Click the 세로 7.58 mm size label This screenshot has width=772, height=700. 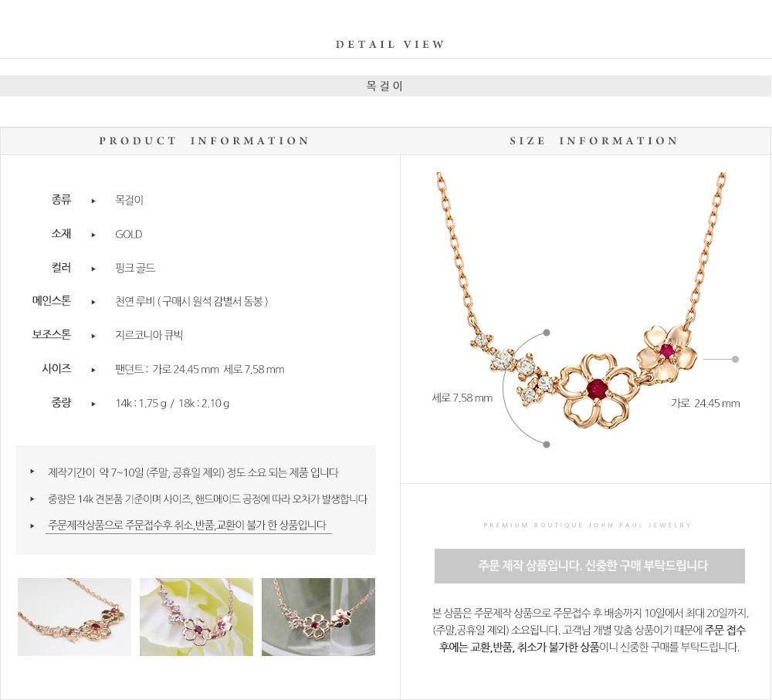[462, 397]
